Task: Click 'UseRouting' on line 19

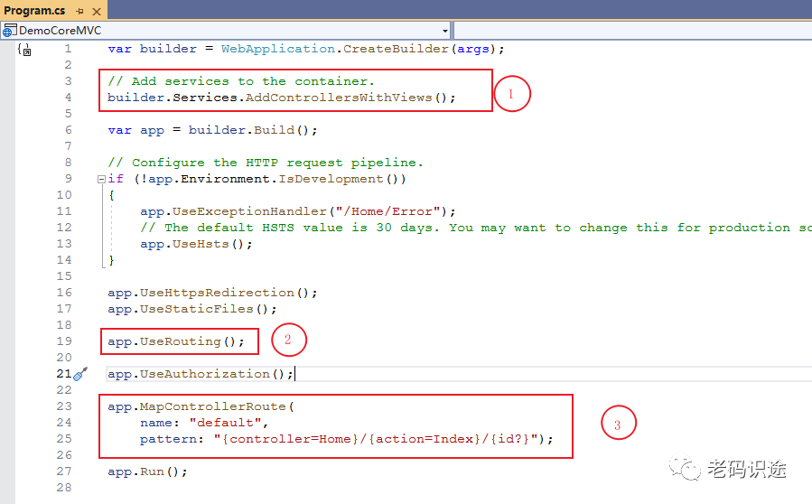Action: tap(181, 341)
